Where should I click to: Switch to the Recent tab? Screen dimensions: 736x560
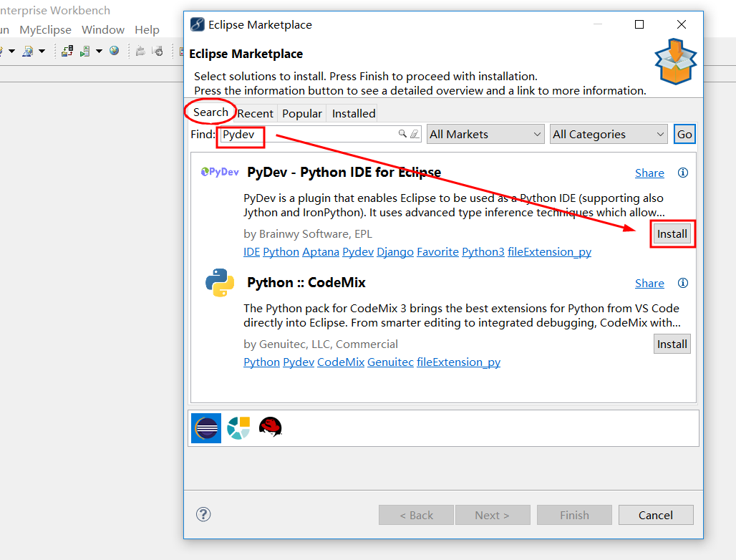click(255, 114)
